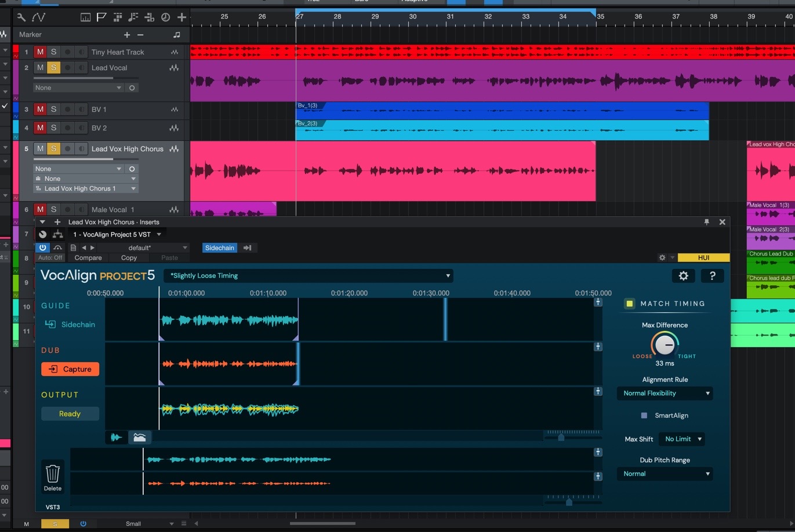This screenshot has width=795, height=532.
Task: Open the wrench track settings icon
Action: 21,17
